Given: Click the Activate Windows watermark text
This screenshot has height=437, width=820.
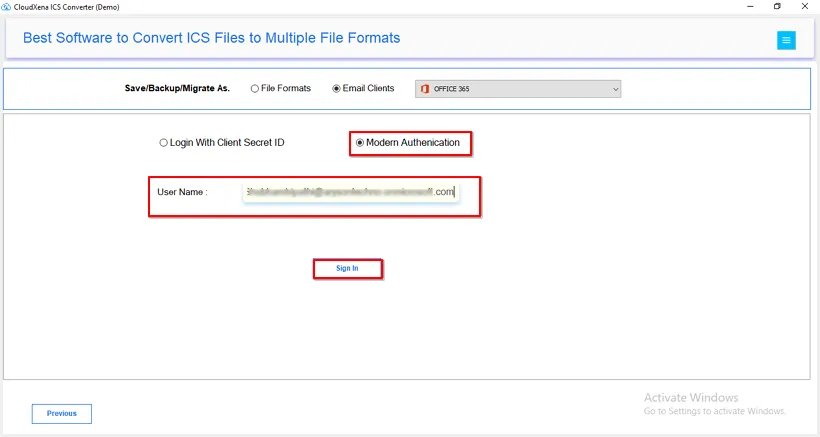Looking at the screenshot, I should [691, 397].
